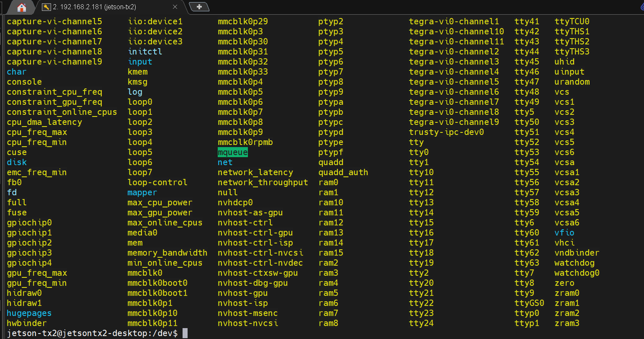The image size is (644, 339).
Task: Open a new tab with the plus button
Action: click(199, 7)
